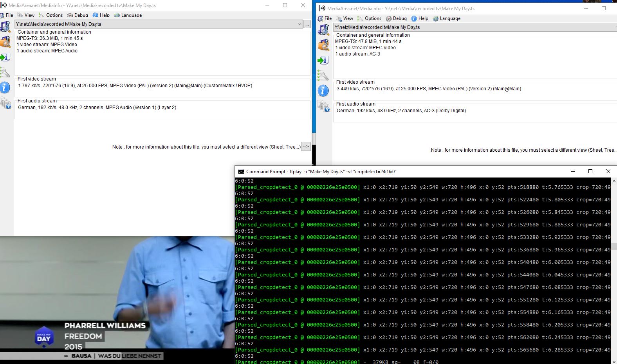Click Open Folder icon in the 47.8 MiB MediaInfo window
The image size is (617, 364).
click(x=323, y=45)
